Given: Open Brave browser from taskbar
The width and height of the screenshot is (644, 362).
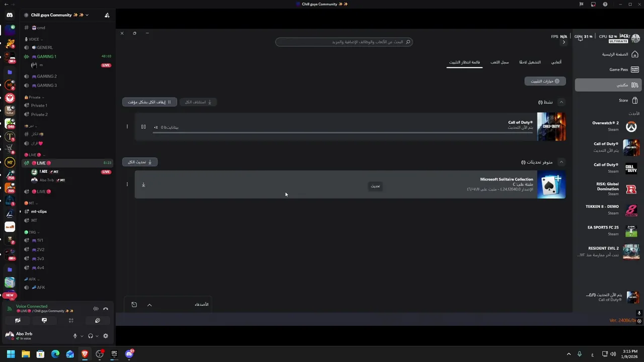Looking at the screenshot, I should (x=85, y=354).
